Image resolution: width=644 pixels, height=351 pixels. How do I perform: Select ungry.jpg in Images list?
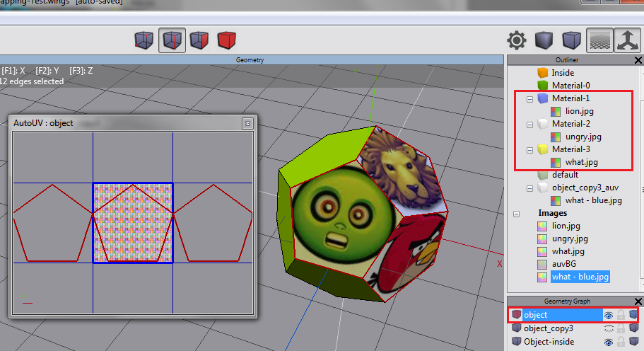coord(570,238)
